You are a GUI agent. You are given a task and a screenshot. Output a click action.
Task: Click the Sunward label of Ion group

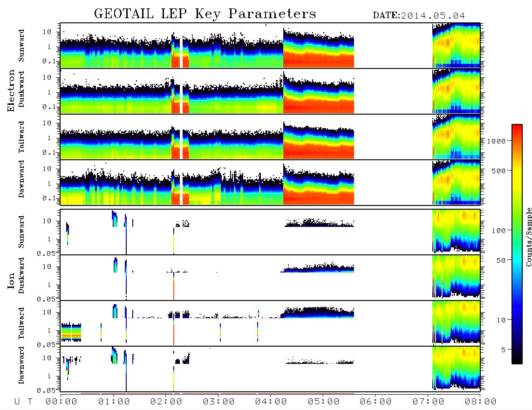point(21,232)
